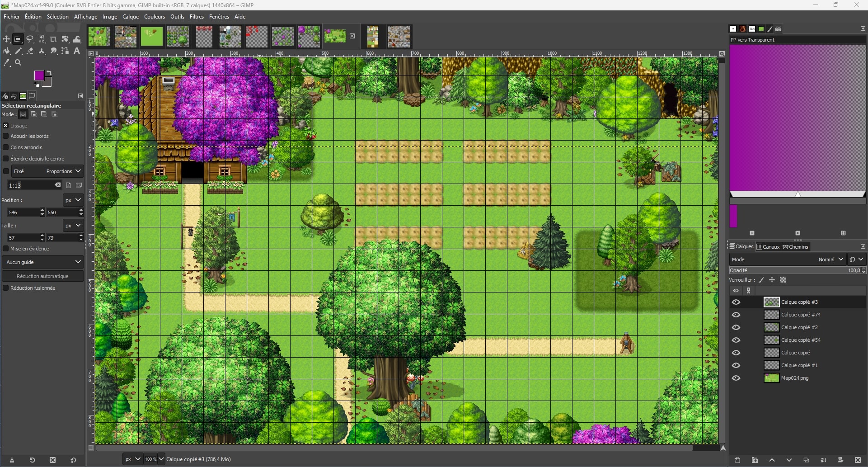
Task: Adjust the Opacité slider
Action: [x=795, y=270]
